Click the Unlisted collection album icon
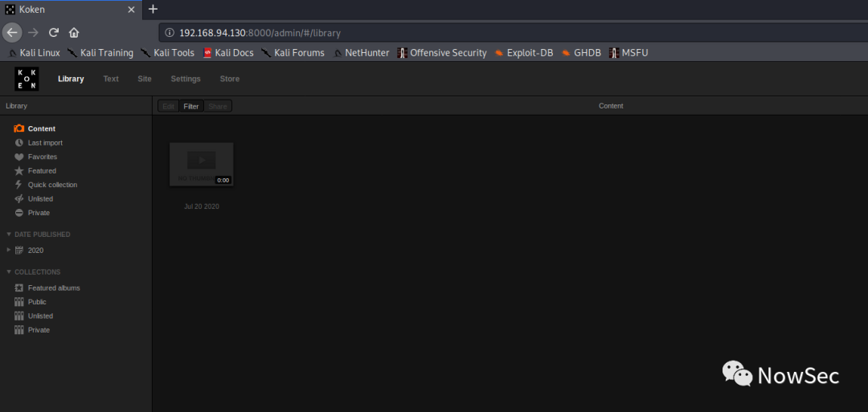 coord(18,316)
